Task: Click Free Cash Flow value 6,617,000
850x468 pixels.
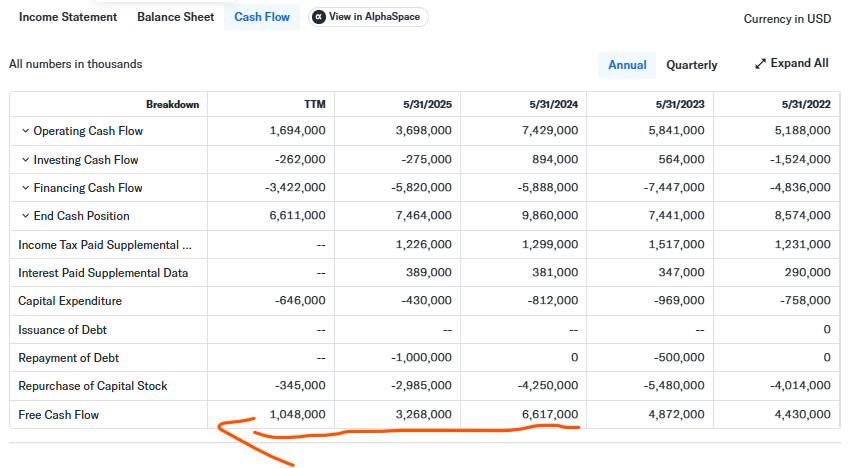Action: [550, 414]
